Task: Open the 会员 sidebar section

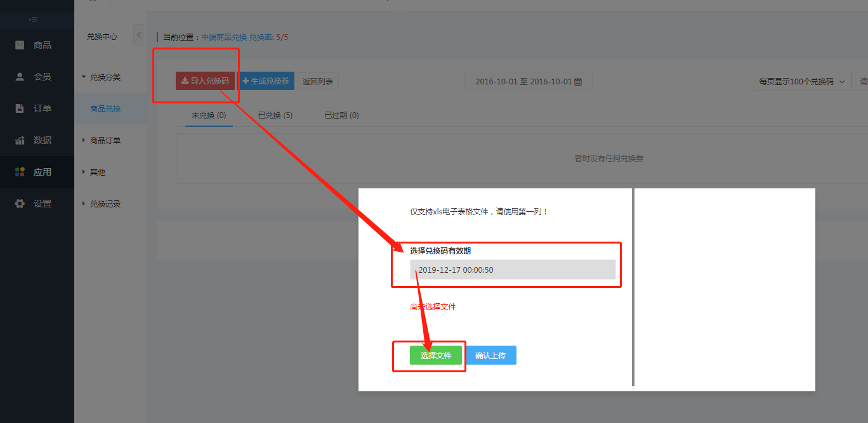Action: click(x=37, y=77)
